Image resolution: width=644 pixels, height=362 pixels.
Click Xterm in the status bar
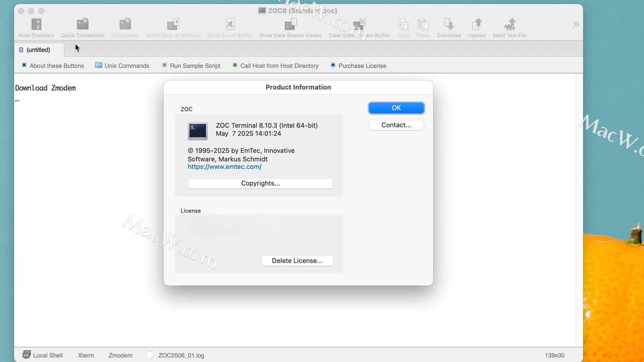click(86, 355)
